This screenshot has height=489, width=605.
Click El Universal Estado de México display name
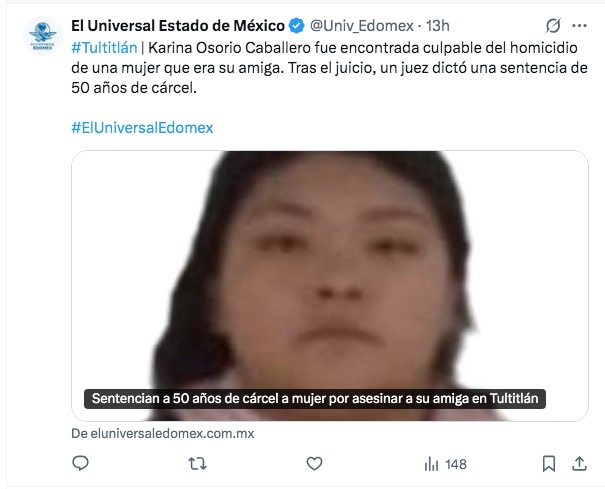click(178, 26)
